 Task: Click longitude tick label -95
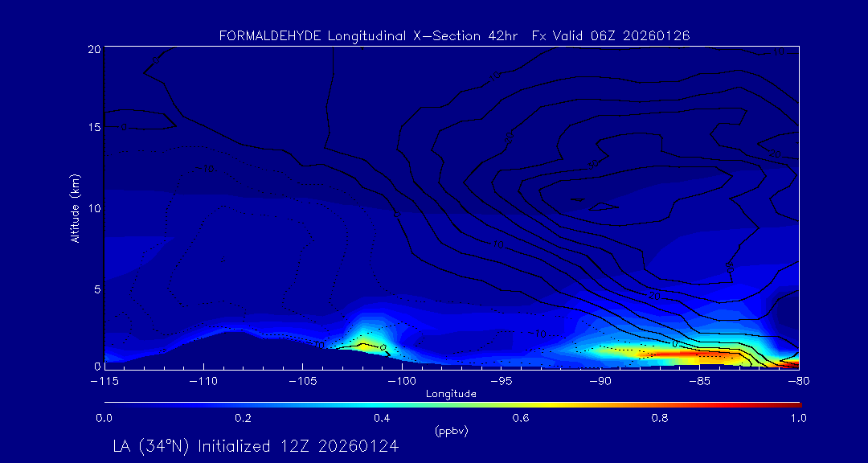(501, 382)
